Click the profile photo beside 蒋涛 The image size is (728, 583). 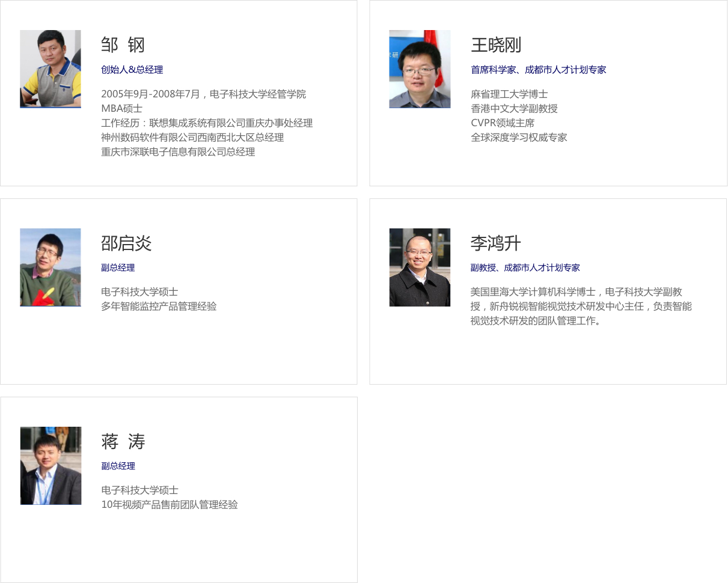pyautogui.click(x=50, y=466)
